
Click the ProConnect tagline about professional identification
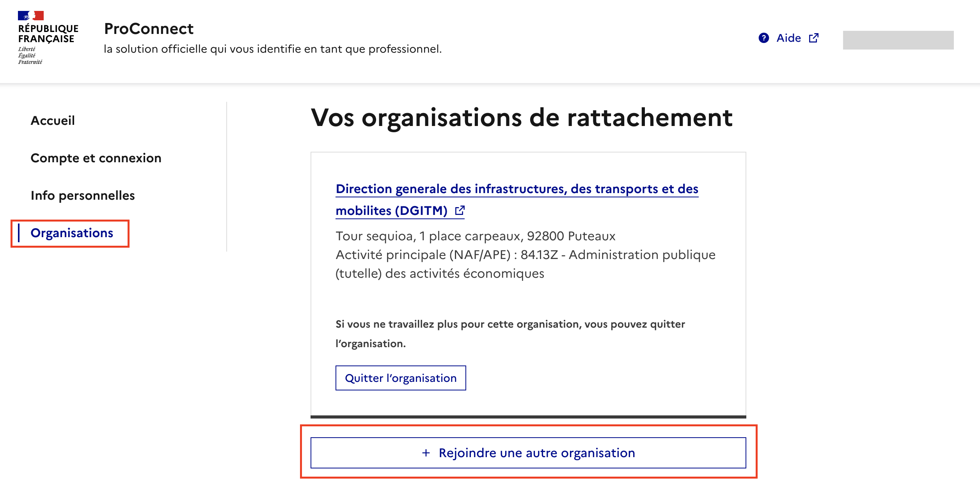(x=272, y=49)
